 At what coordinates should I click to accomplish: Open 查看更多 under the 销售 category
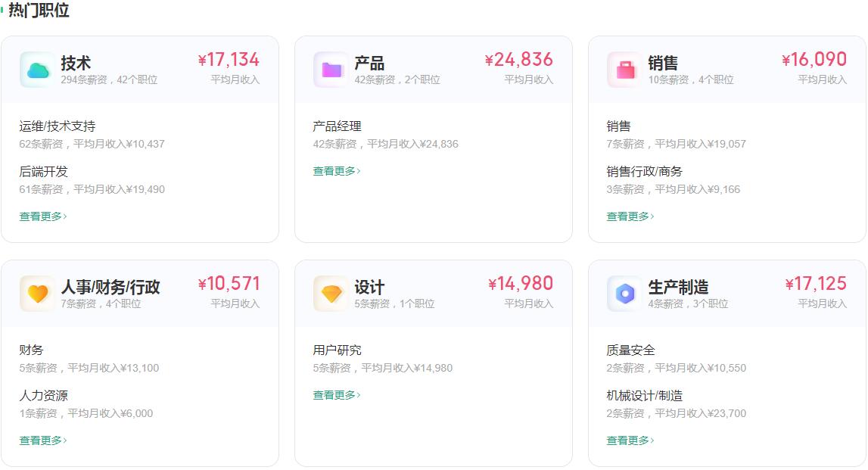(628, 216)
